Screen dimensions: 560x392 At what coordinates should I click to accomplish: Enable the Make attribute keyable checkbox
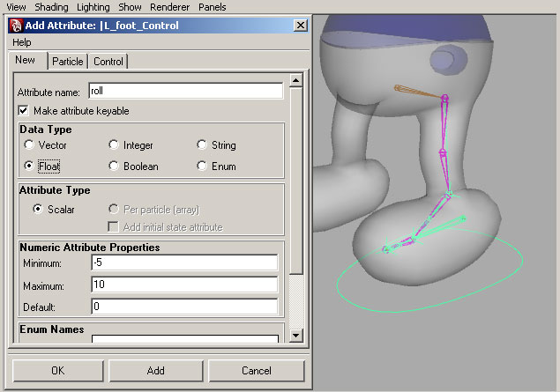(x=24, y=111)
